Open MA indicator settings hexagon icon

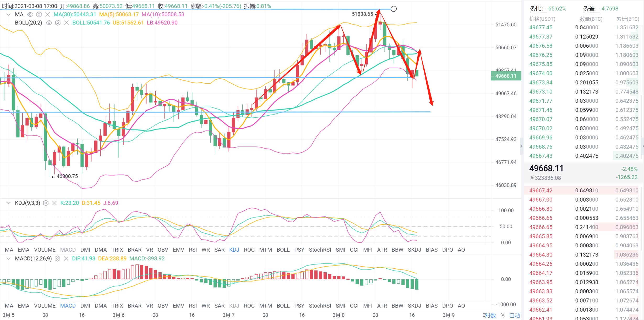pos(39,14)
